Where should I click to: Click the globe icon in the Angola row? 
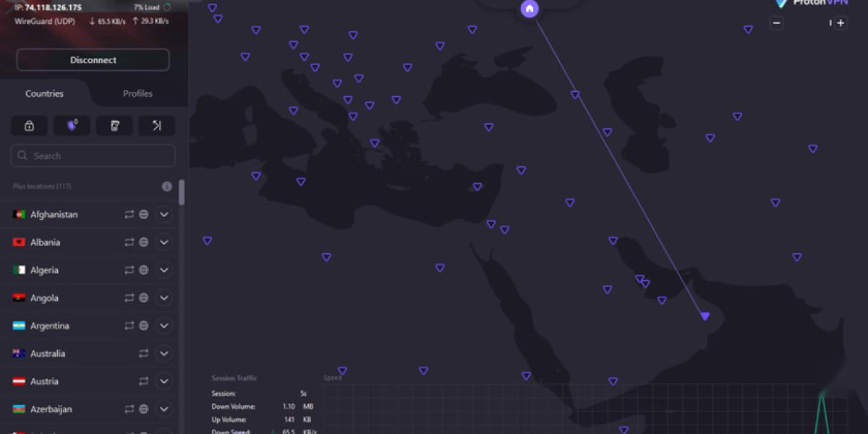pos(144,298)
